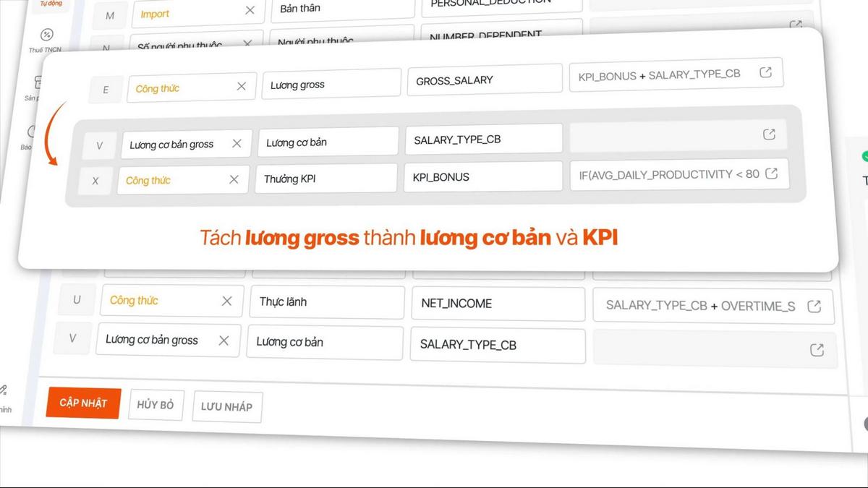Open the Công thức dropdown on row E
Screen dimensions: 868x488
[192, 87]
